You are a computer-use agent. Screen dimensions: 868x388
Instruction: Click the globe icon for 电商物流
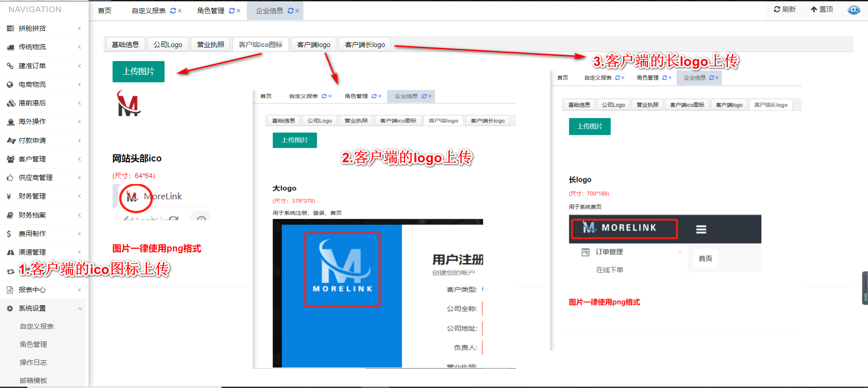coord(10,85)
